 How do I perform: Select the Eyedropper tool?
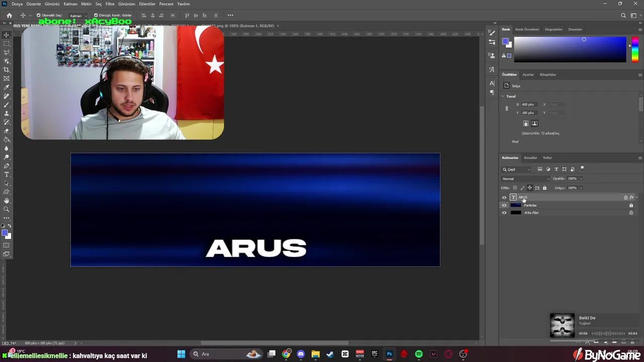click(x=7, y=87)
